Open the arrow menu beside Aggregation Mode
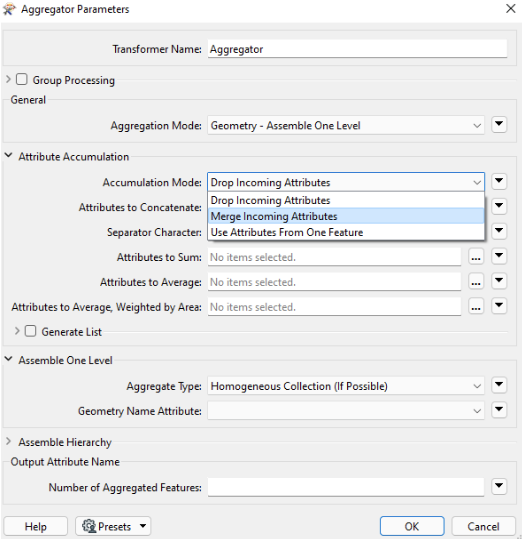Viewport: 522px width, 539px height. 499,124
